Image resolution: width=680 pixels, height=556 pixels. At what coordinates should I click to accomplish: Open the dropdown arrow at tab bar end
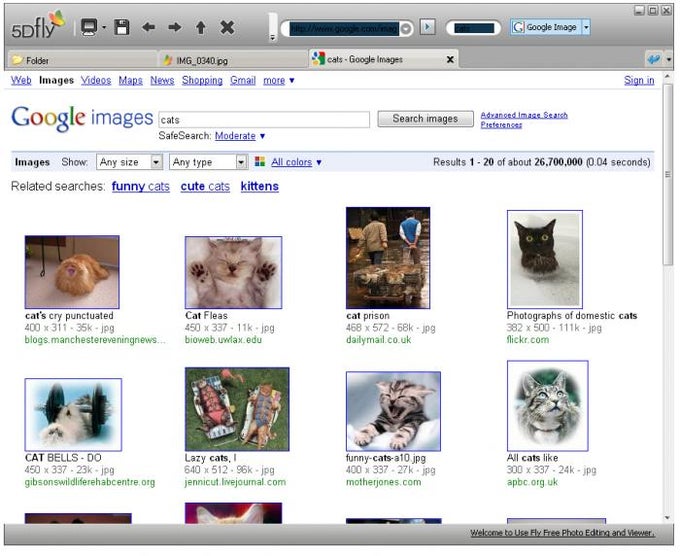pos(669,59)
